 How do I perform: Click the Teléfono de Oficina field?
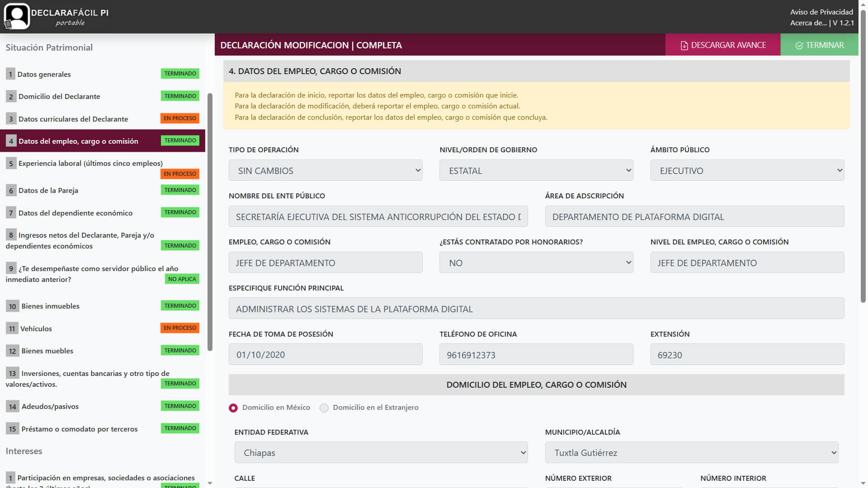pos(536,355)
